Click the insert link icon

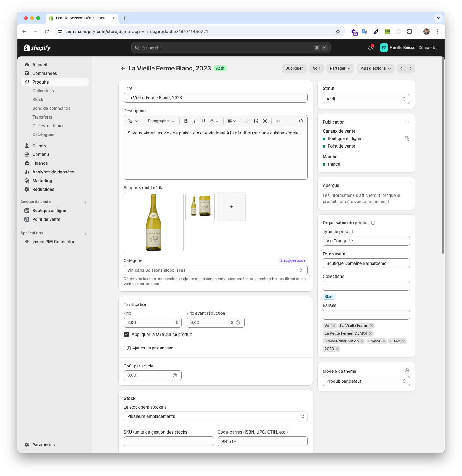pos(248,121)
